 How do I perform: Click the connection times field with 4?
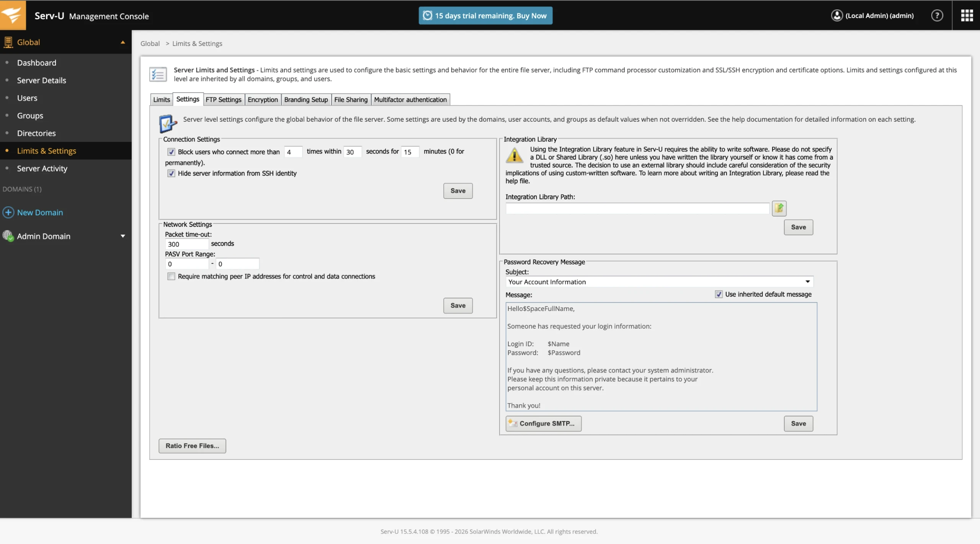pyautogui.click(x=293, y=152)
